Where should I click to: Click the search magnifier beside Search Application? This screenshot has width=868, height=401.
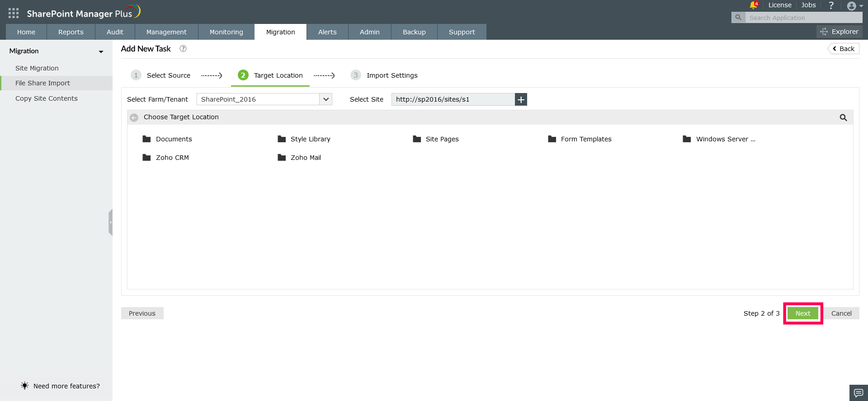tap(738, 18)
